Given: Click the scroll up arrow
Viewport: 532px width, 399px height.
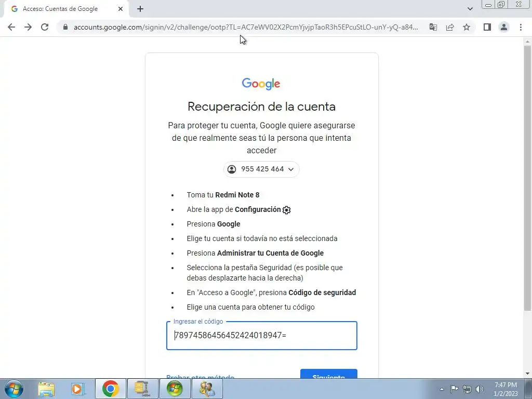Looking at the screenshot, I should pos(528,41).
